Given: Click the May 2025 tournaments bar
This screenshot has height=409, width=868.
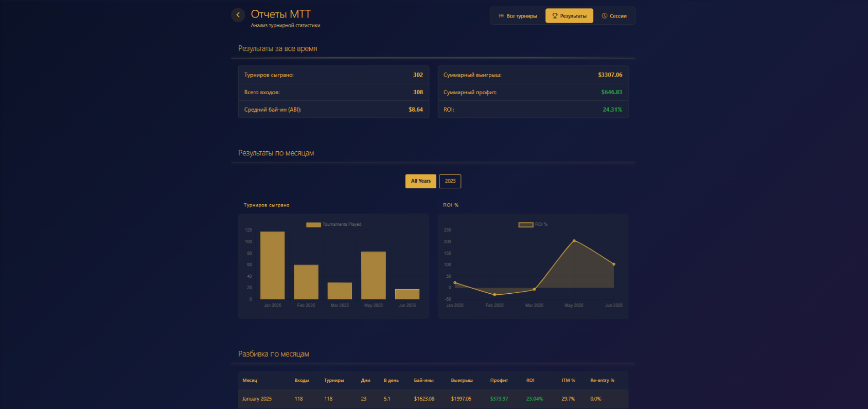Looking at the screenshot, I should pyautogui.click(x=374, y=275).
